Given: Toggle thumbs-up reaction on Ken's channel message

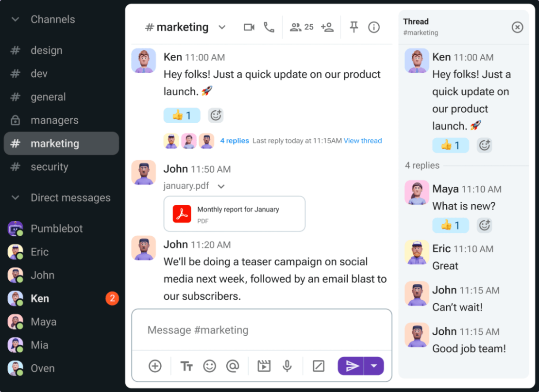Looking at the screenshot, I should (182, 115).
